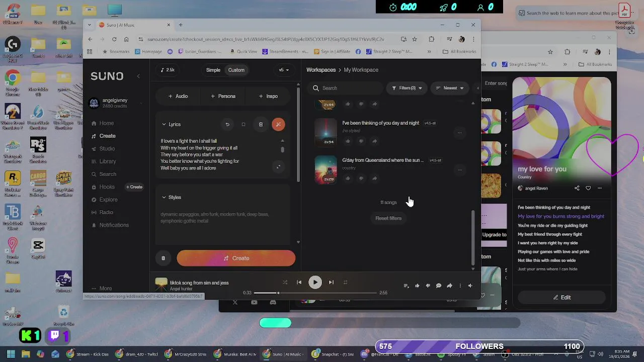Click the +Create button next to Hooks
Screen dimensions: 644x362
(134, 187)
